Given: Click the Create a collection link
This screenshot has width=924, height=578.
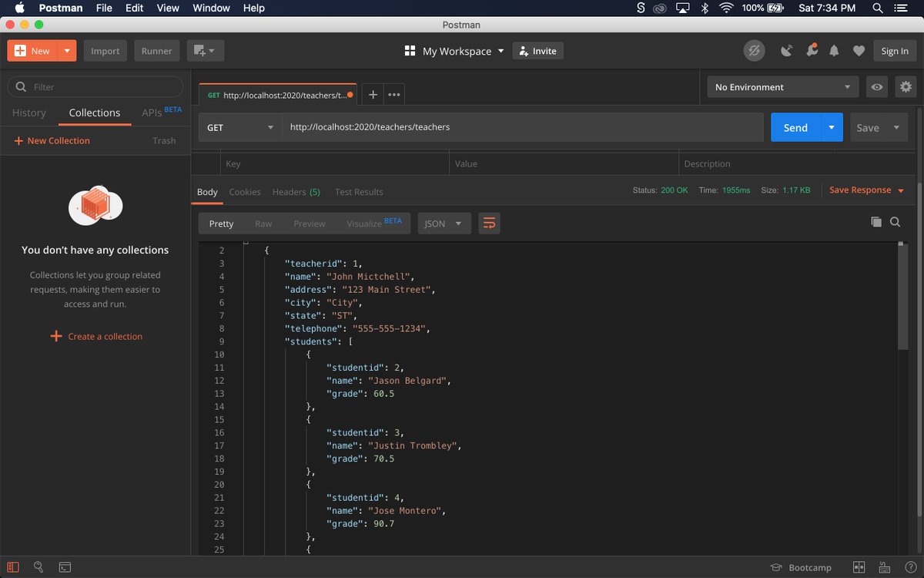Looking at the screenshot, I should 96,336.
